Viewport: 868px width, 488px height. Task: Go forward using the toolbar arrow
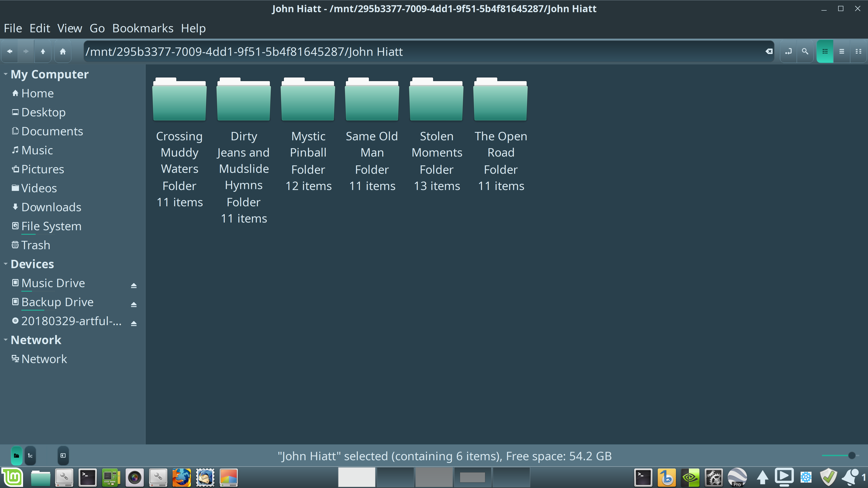[x=26, y=52]
